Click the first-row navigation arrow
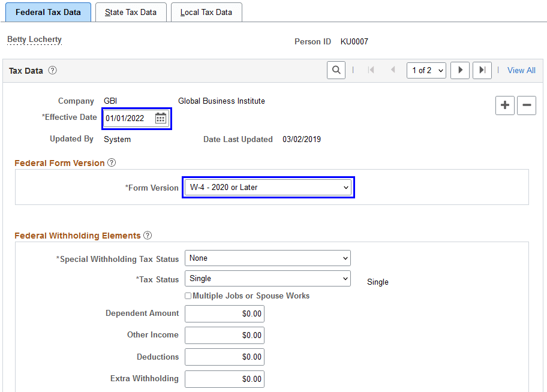 pos(372,70)
